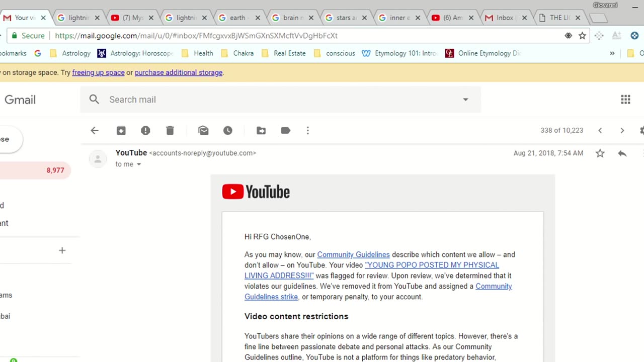Click the eye extension icon in address bar

pyautogui.click(x=569, y=36)
